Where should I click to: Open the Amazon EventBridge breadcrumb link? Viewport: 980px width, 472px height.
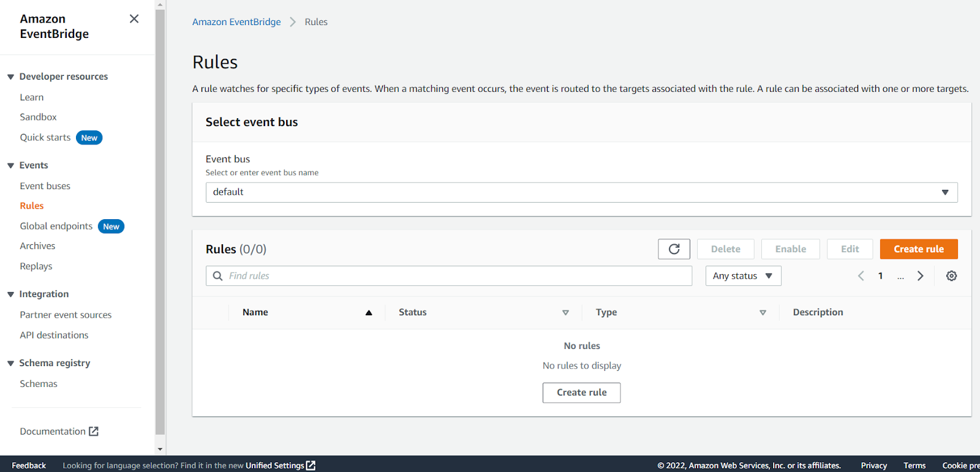[x=236, y=22]
